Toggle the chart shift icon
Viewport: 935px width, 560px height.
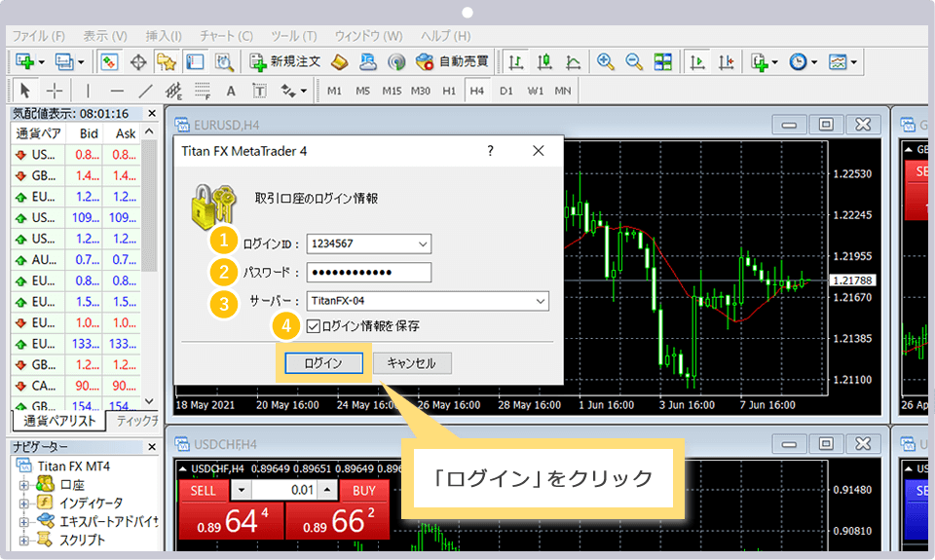pyautogui.click(x=726, y=61)
